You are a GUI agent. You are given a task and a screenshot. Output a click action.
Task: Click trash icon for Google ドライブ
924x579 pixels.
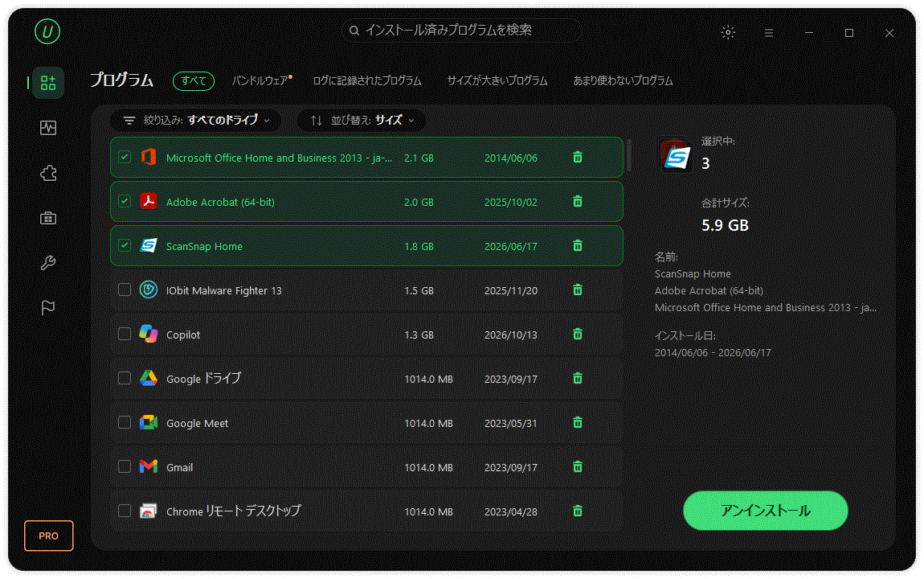click(x=578, y=379)
